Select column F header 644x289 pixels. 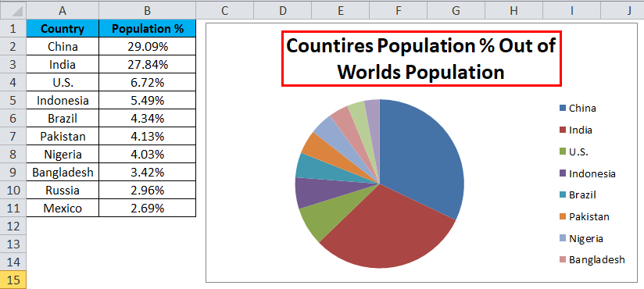coord(398,10)
